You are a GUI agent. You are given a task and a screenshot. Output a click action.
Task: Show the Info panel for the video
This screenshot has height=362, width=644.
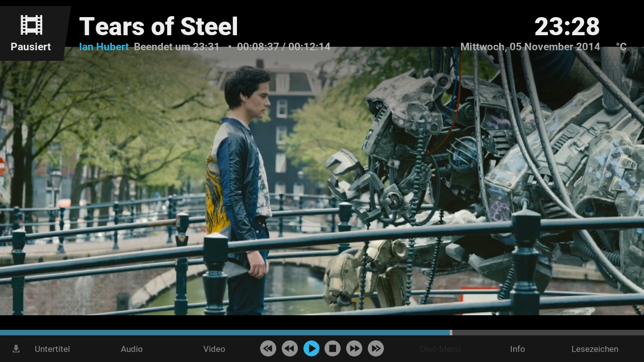pos(518,349)
